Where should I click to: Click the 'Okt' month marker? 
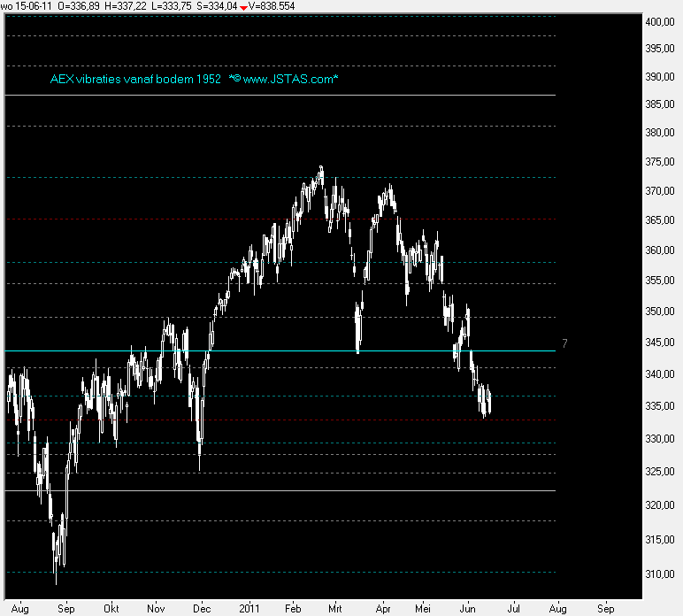tap(111, 609)
